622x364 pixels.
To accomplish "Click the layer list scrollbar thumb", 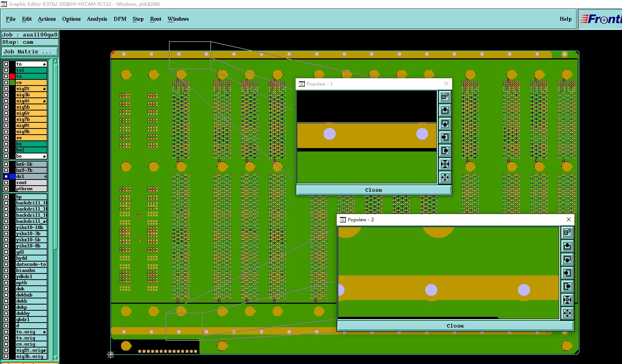I will 56,156.
